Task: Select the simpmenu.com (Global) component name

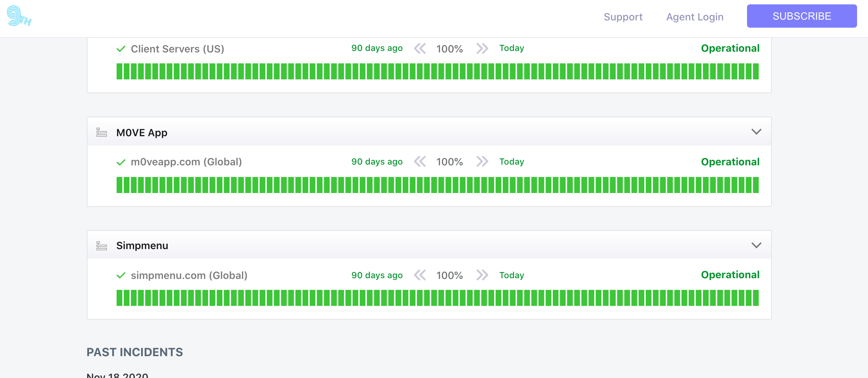Action: pyautogui.click(x=189, y=275)
